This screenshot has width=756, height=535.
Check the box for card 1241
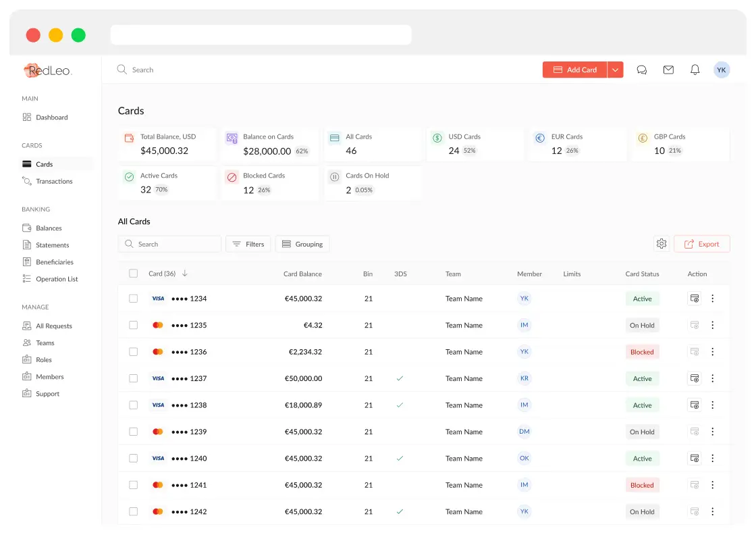[134, 485]
